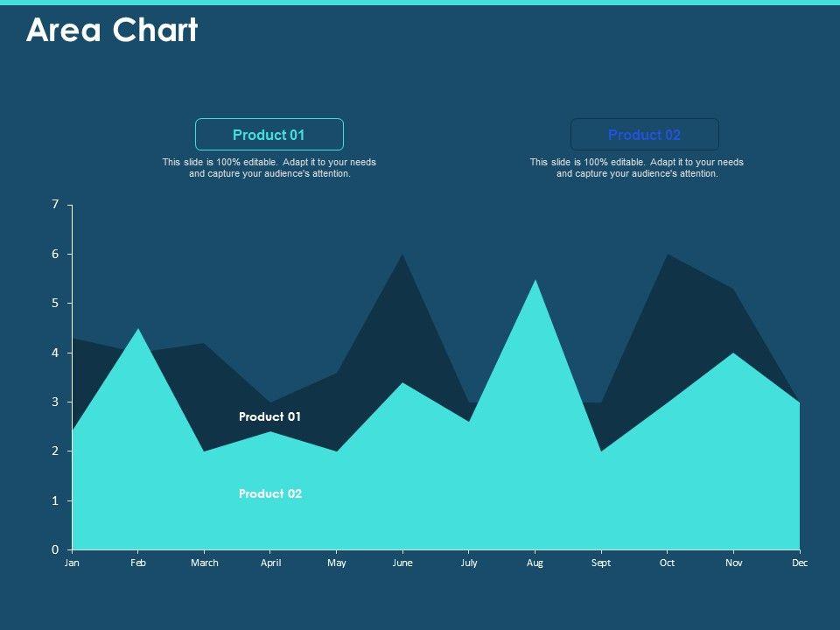Select the white Product 01 label inside chart
The image size is (840, 630).
(x=269, y=416)
